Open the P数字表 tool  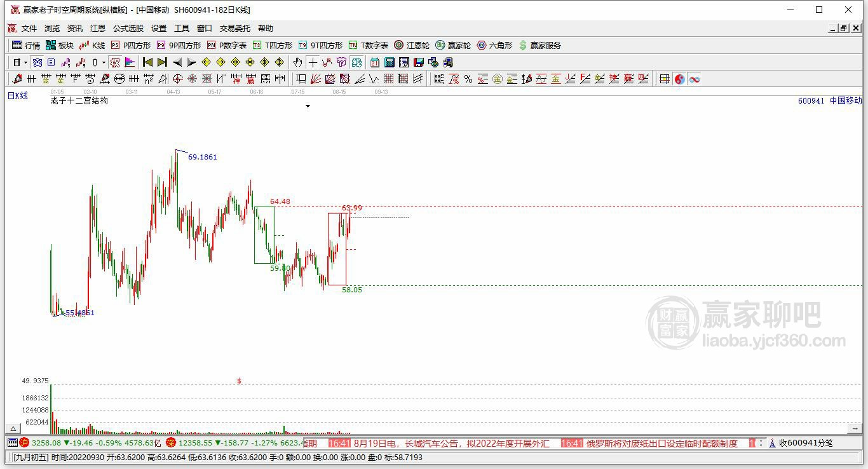tap(227, 45)
